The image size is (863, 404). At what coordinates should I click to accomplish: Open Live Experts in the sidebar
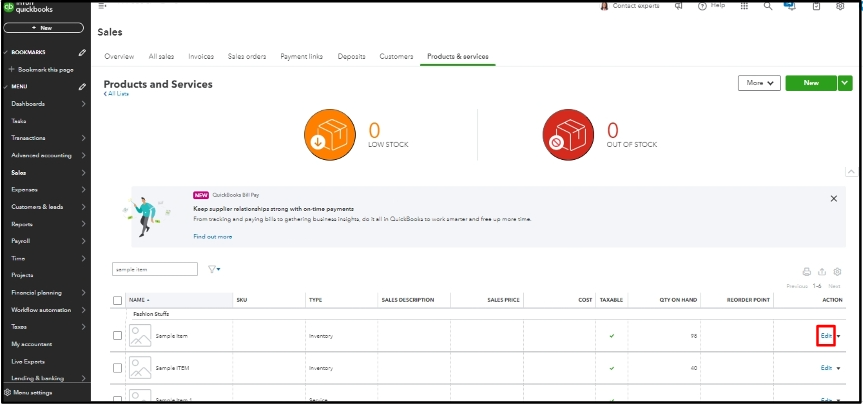click(x=28, y=362)
